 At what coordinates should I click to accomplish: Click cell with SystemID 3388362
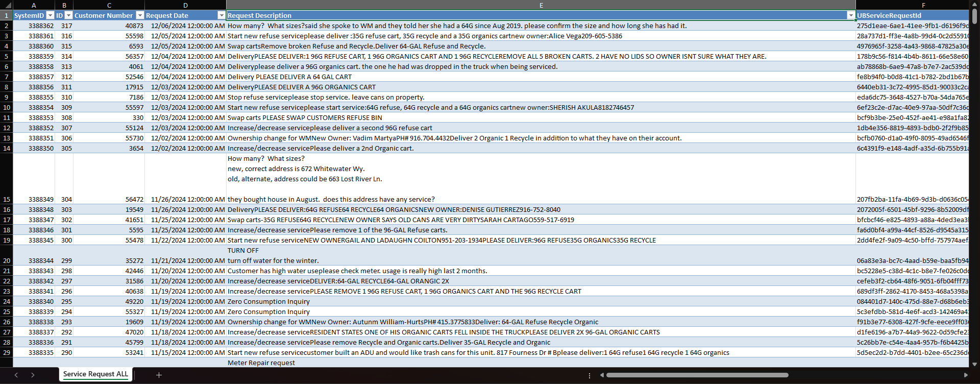(x=34, y=26)
